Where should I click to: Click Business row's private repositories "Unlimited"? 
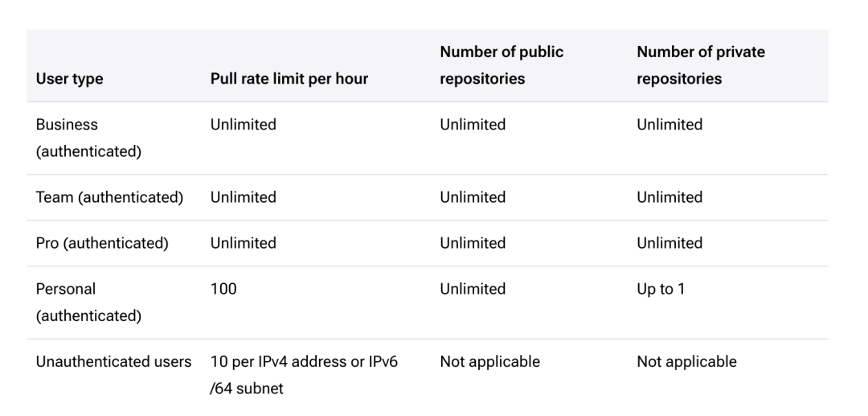[x=669, y=125]
